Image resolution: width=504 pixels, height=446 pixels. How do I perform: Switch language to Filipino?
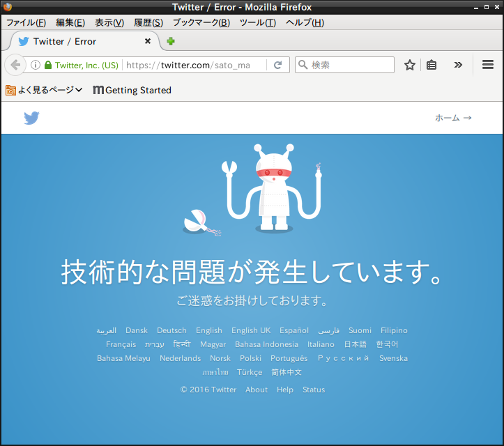click(394, 330)
